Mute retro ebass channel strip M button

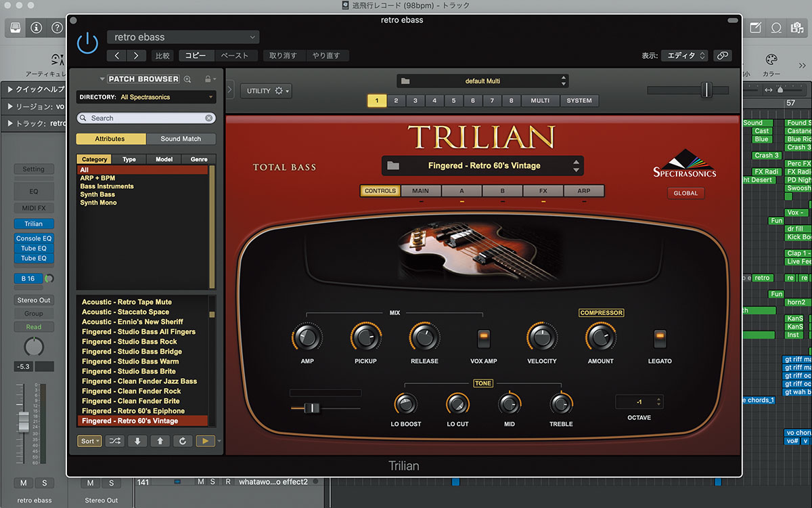point(24,483)
